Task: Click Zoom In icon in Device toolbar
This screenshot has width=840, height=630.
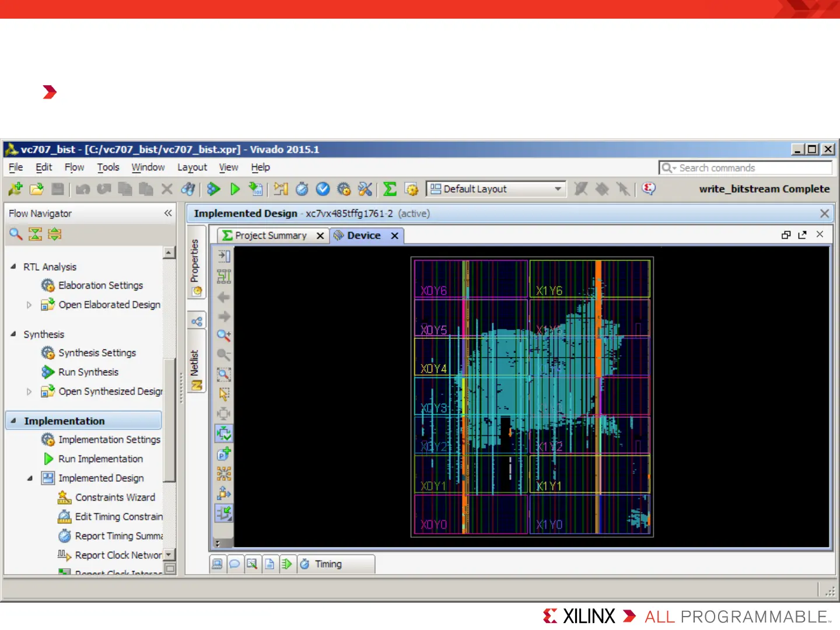Action: 224,335
